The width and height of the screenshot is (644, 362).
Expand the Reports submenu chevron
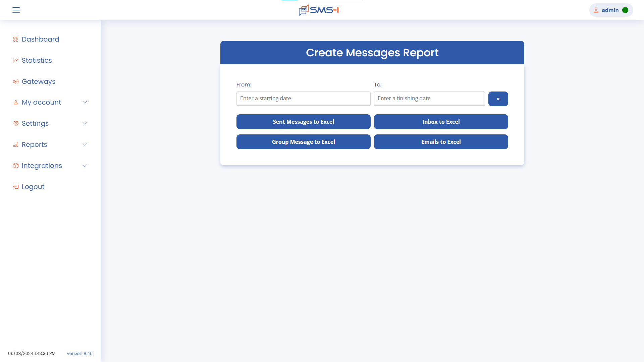(85, 144)
